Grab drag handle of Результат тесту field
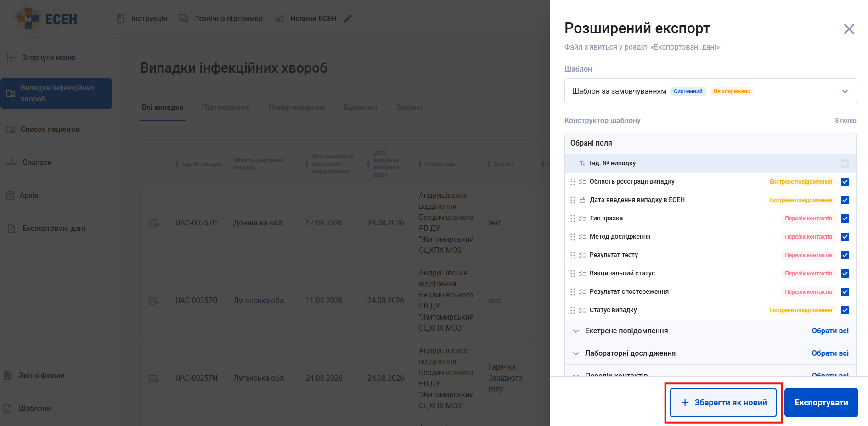Viewport: 868px width, 426px height. click(x=573, y=255)
